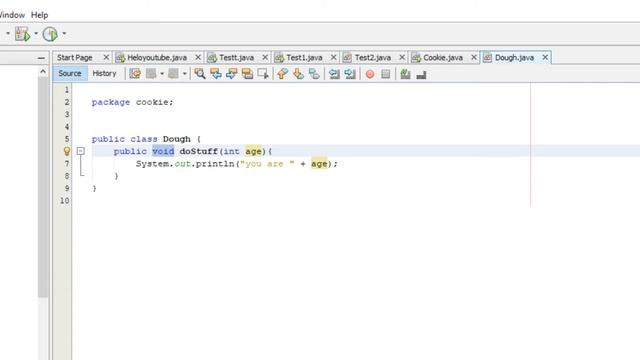Open dropdown arrow next to Debug Project icon

[36, 33]
